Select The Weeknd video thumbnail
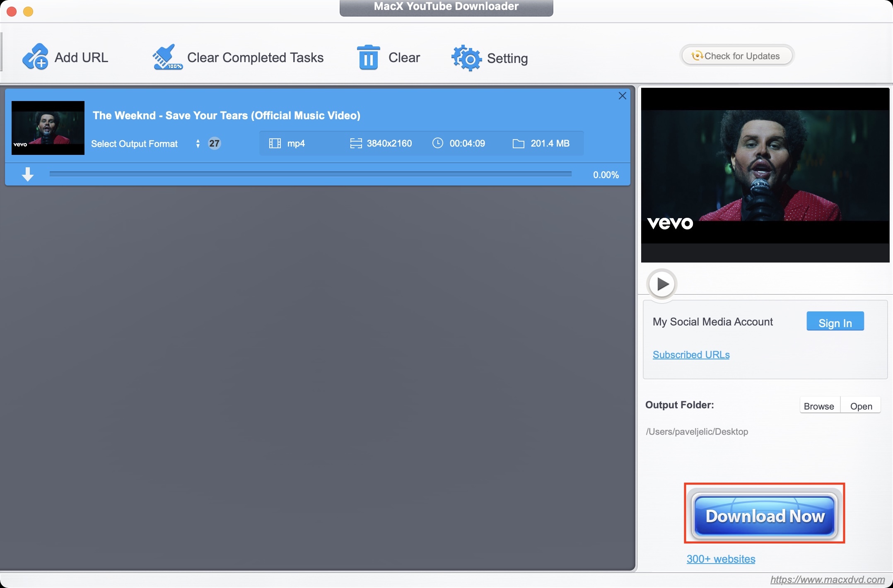The width and height of the screenshot is (893, 588). tap(48, 128)
